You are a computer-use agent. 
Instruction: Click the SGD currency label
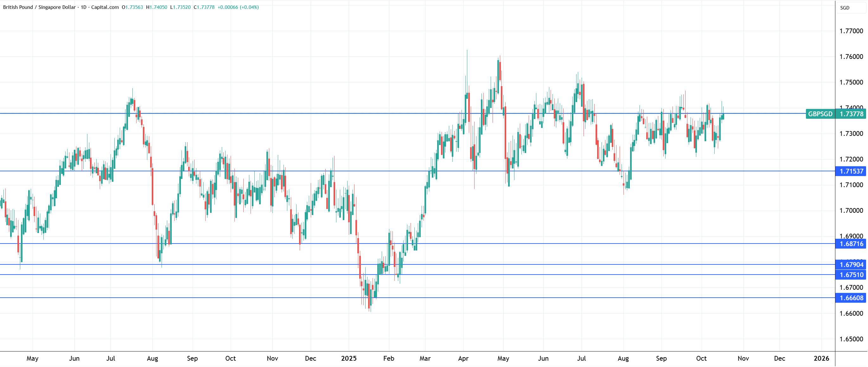point(845,8)
